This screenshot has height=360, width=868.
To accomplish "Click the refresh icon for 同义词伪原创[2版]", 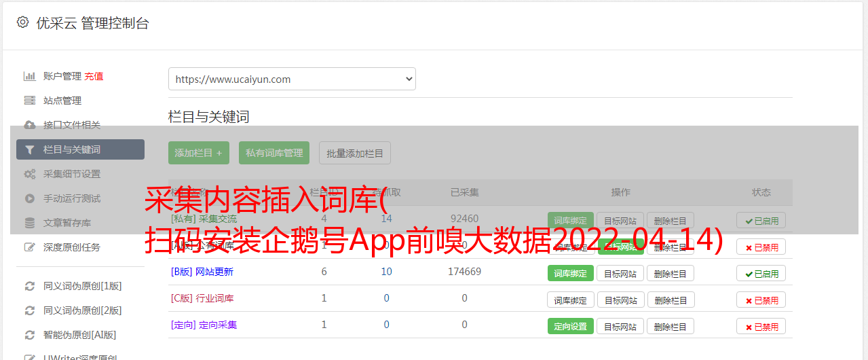I will (30, 310).
